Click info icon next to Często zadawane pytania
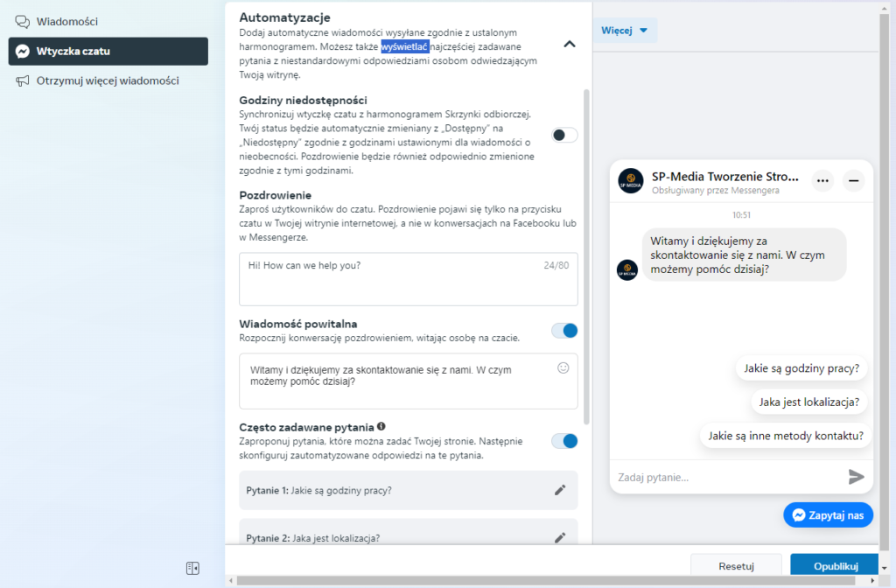Viewport: 896px width, 588px height. tap(381, 427)
